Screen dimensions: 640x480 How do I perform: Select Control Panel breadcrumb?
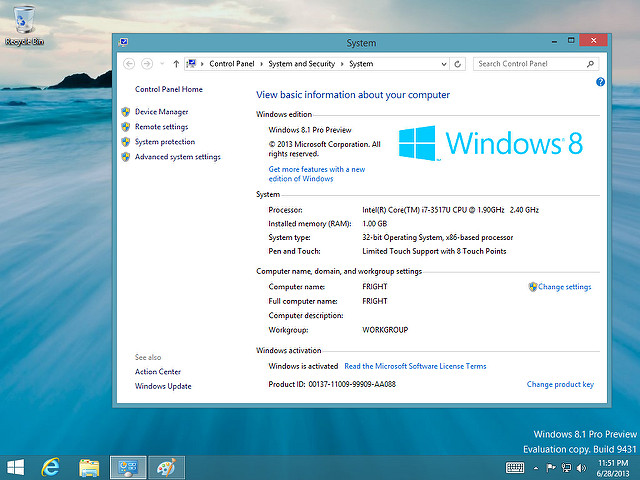231,64
